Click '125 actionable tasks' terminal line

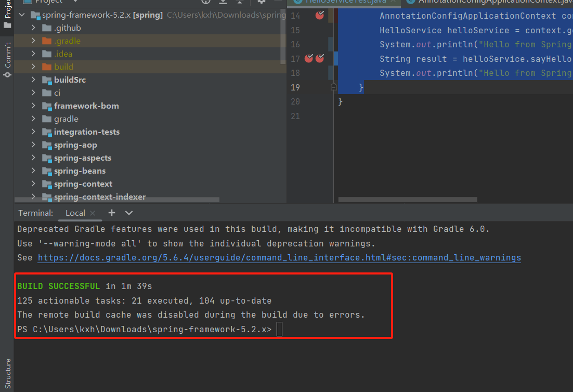(x=145, y=300)
